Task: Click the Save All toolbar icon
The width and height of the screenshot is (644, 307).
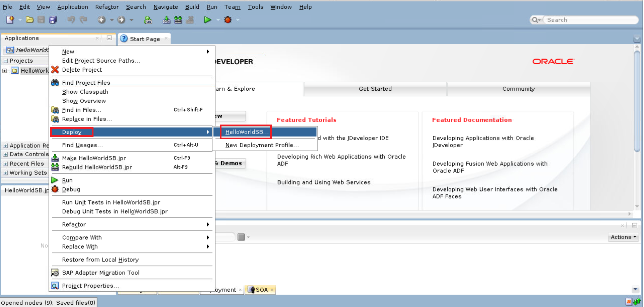Action: coord(53,20)
